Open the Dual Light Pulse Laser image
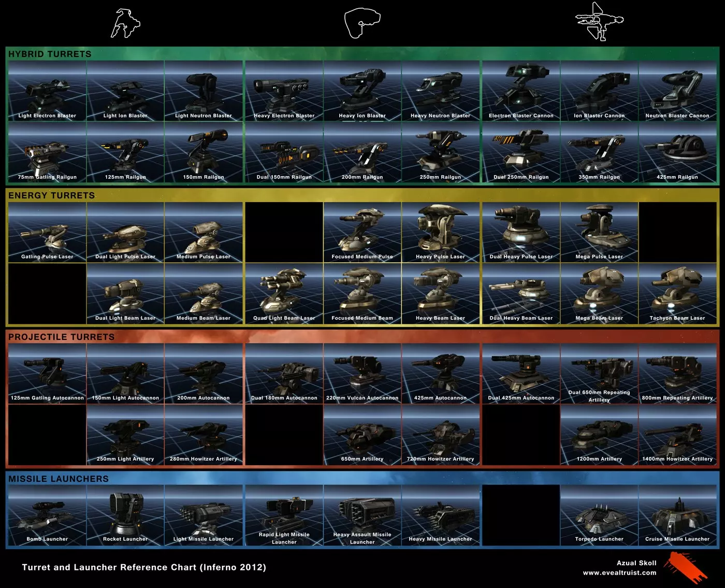The height and width of the screenshot is (588, 725). pyautogui.click(x=125, y=232)
